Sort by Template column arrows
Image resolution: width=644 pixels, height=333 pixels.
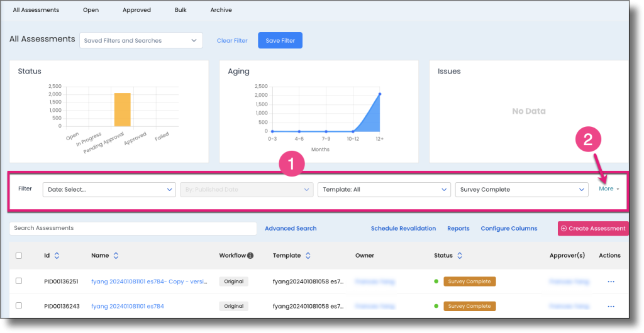(x=308, y=256)
